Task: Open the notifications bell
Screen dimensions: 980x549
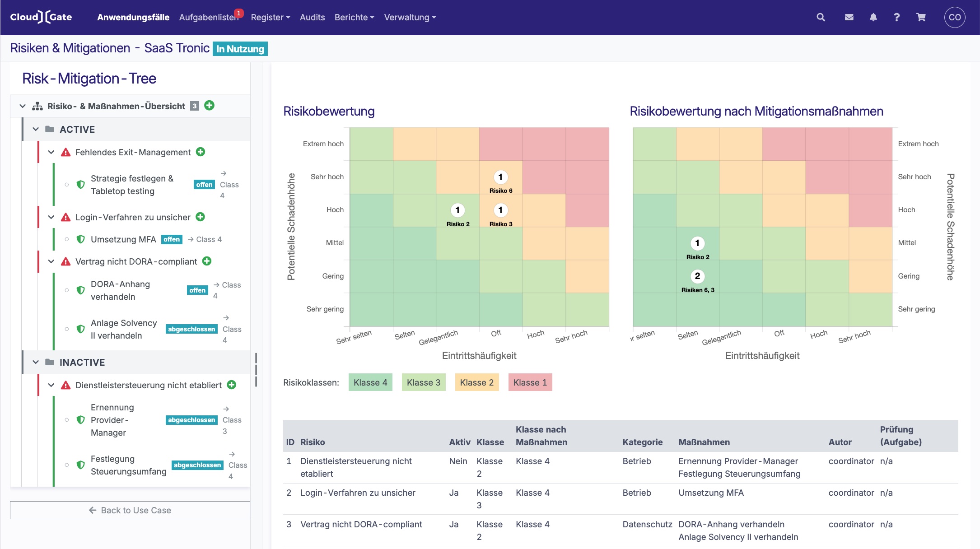Action: pos(873,17)
